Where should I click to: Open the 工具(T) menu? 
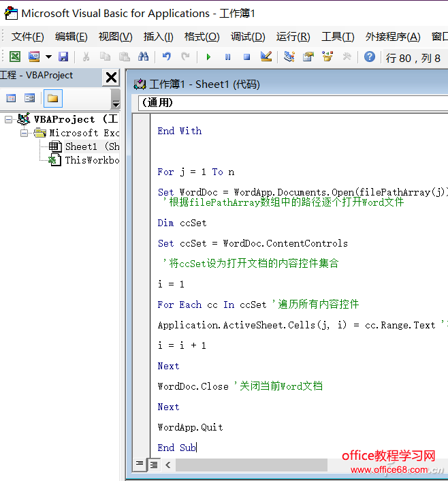pyautogui.click(x=338, y=37)
